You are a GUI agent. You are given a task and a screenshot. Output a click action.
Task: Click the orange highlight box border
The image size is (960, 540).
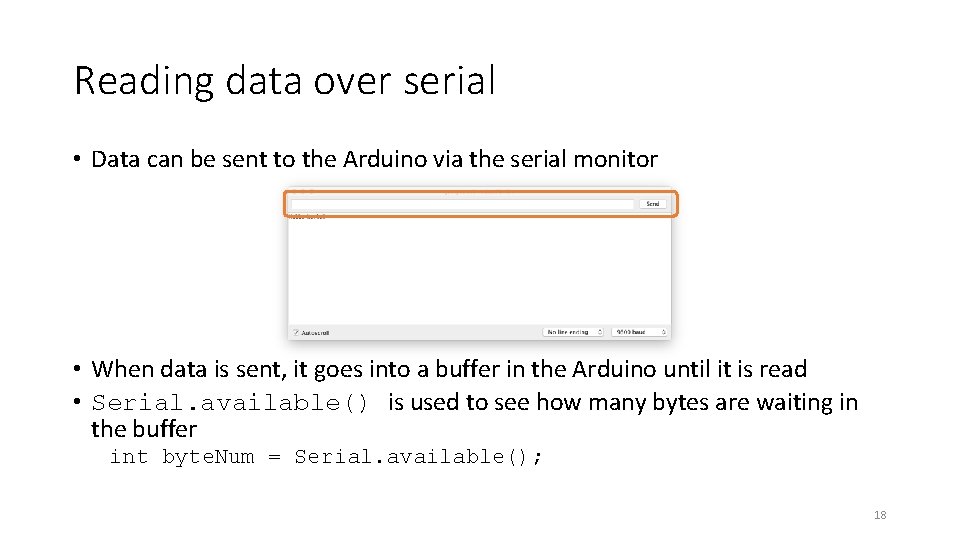(x=481, y=192)
